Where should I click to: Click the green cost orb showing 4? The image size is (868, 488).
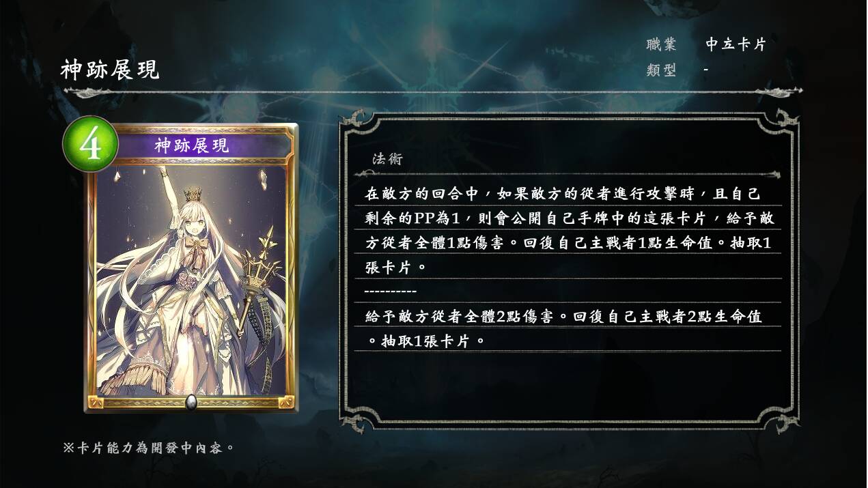(90, 145)
